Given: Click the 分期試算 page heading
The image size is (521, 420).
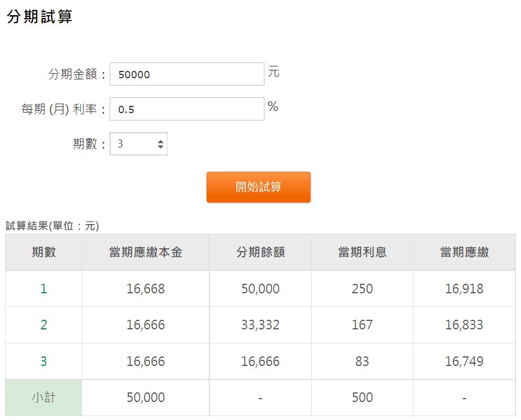Looking at the screenshot, I should (x=39, y=17).
